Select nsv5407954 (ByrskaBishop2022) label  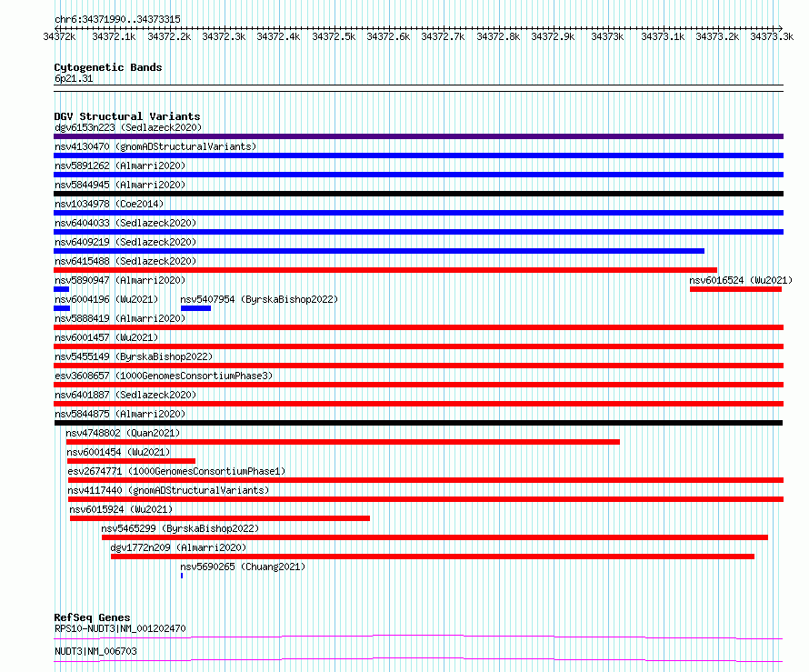pyautogui.click(x=259, y=299)
